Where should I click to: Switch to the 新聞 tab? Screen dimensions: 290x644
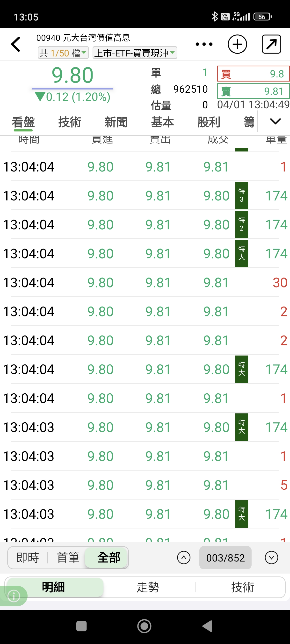click(116, 122)
